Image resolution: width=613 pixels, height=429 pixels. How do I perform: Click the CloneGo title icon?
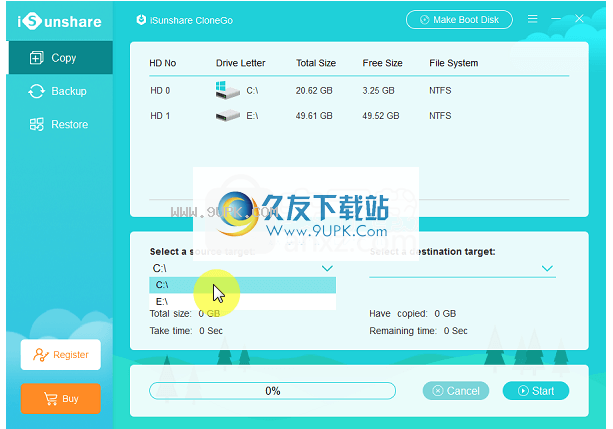[141, 20]
